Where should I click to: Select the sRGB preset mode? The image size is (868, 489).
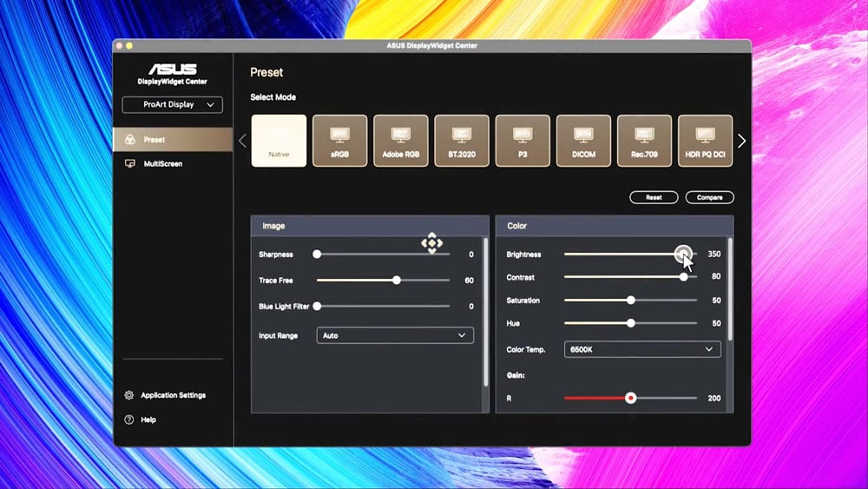coord(339,141)
